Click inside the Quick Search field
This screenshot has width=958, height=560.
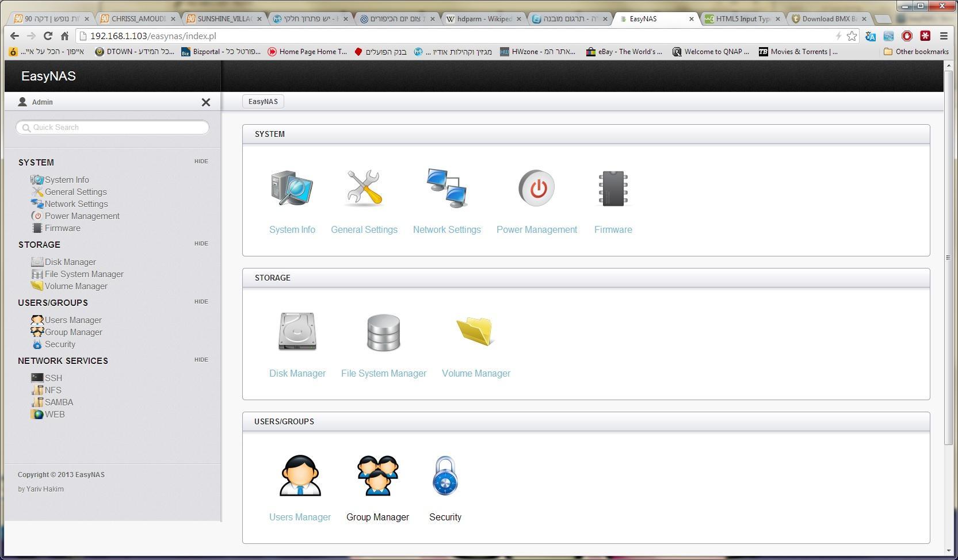[x=112, y=127]
